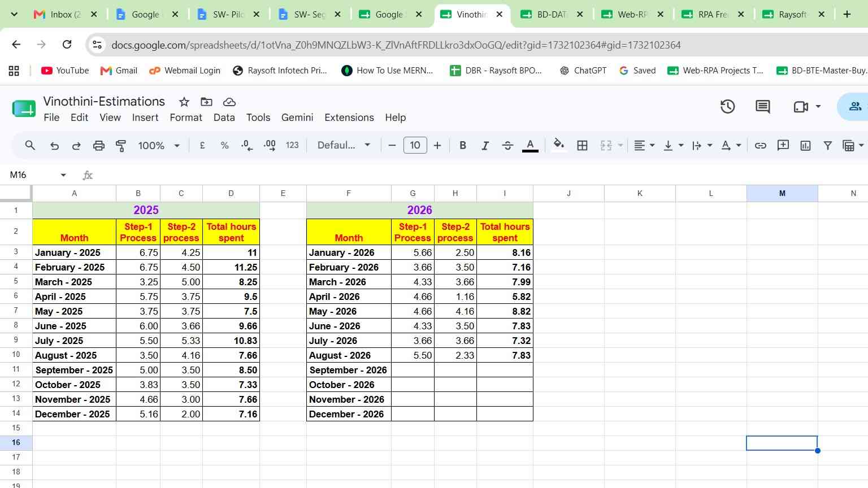
Task: Open the name box dropdown arrow
Action: point(63,175)
